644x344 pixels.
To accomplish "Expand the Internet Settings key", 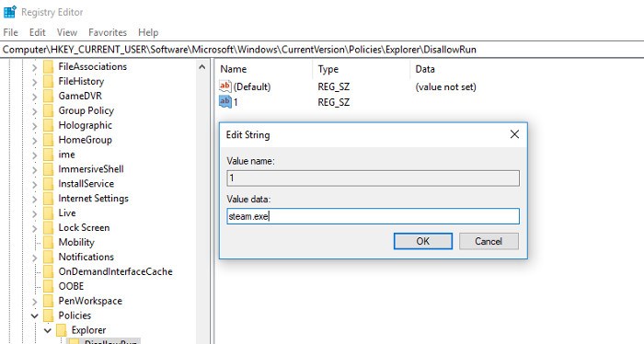I will (x=35, y=199).
